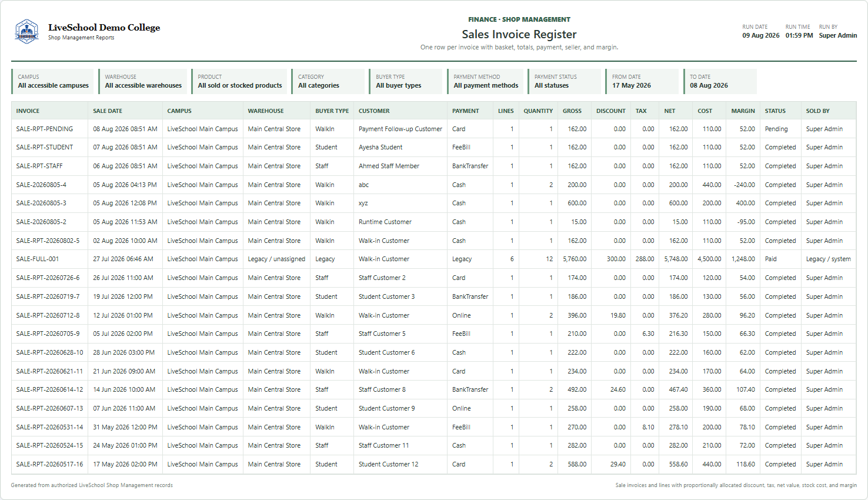Click the From Date value '17 May 2026'

(632, 85)
